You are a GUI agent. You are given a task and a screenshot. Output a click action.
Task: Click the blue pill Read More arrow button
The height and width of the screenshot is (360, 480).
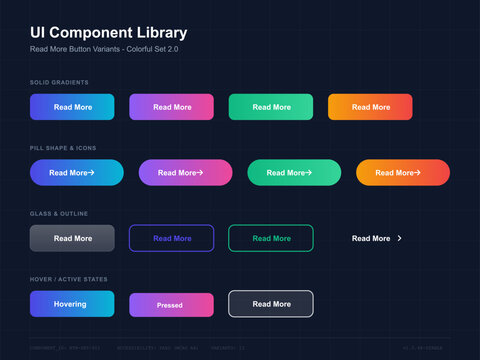click(x=77, y=173)
